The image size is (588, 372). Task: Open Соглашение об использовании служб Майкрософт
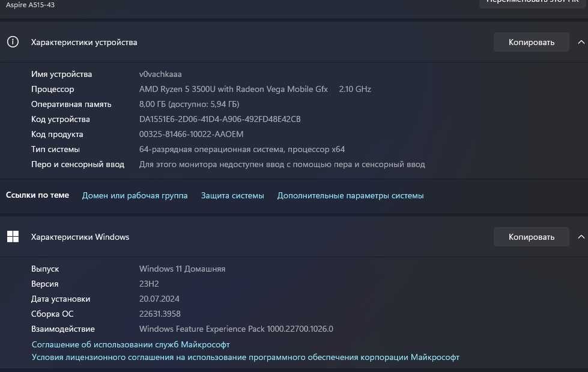click(130, 344)
